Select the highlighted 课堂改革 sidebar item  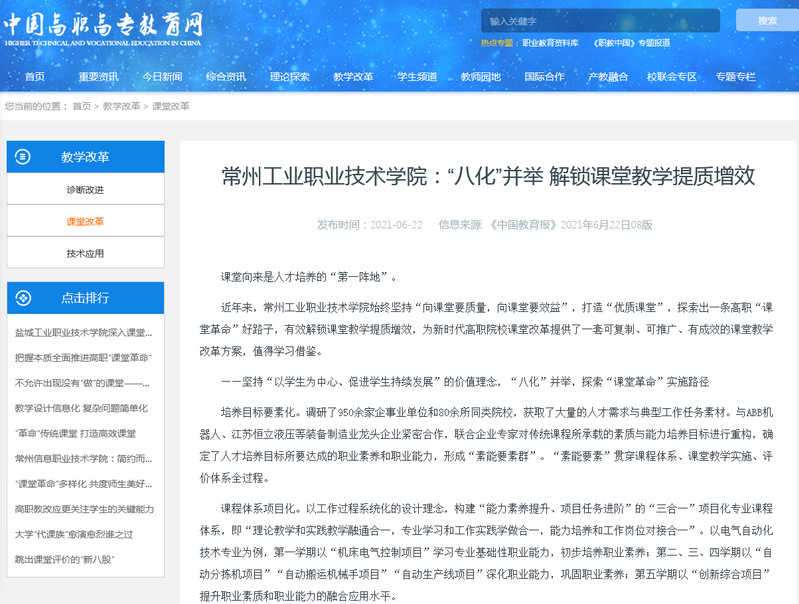[85, 221]
